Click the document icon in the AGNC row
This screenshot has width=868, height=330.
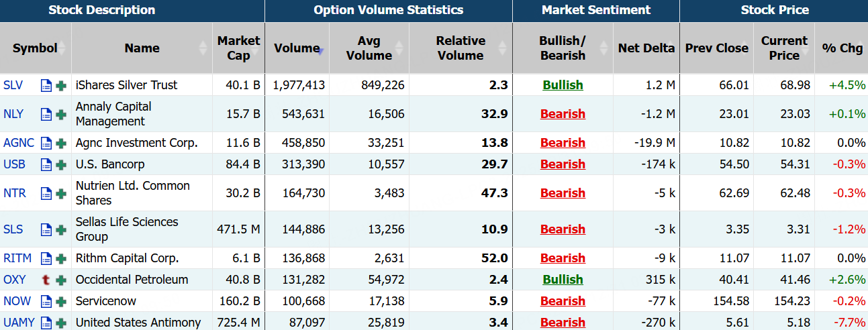(46, 143)
